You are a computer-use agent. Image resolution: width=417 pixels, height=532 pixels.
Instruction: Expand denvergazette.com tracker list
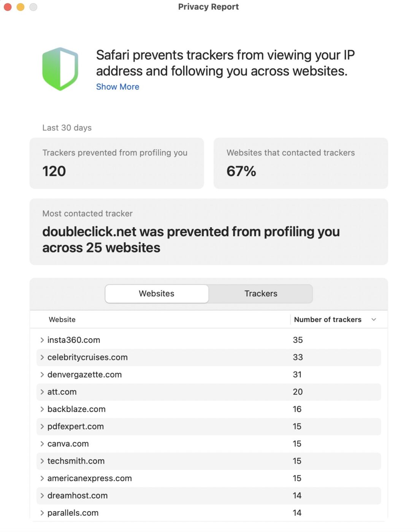pos(42,375)
